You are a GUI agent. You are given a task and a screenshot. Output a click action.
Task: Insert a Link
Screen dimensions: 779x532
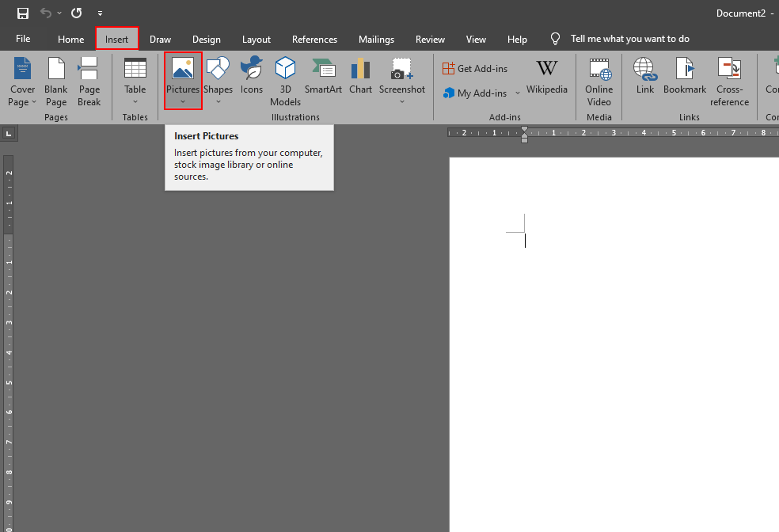(645, 77)
